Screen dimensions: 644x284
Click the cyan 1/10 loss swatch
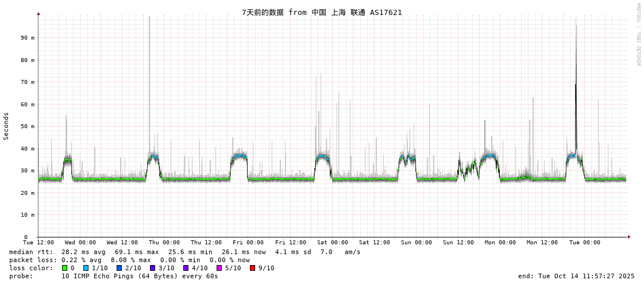(x=86, y=268)
